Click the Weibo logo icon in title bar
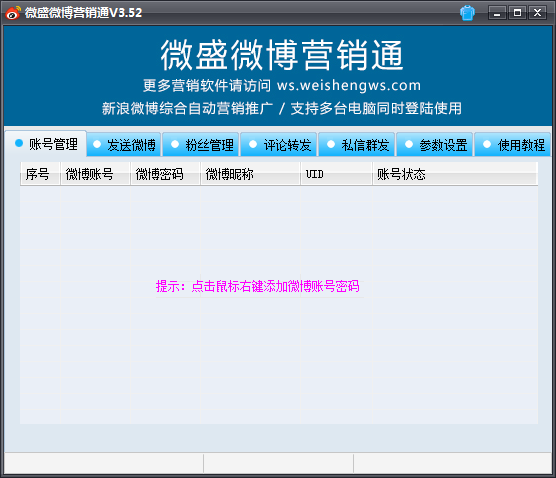Image resolution: width=556 pixels, height=478 pixels. (13, 13)
